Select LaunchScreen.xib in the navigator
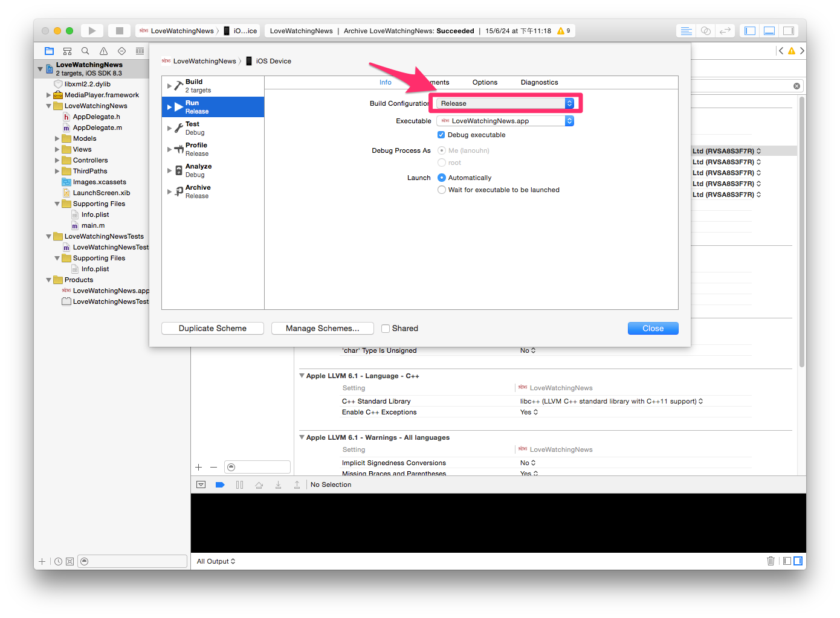This screenshot has width=840, height=618. click(102, 193)
